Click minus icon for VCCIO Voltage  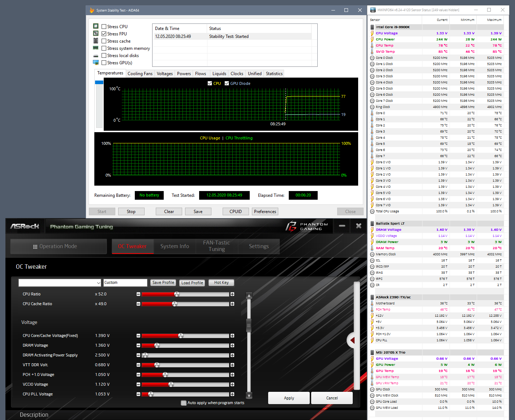138,385
